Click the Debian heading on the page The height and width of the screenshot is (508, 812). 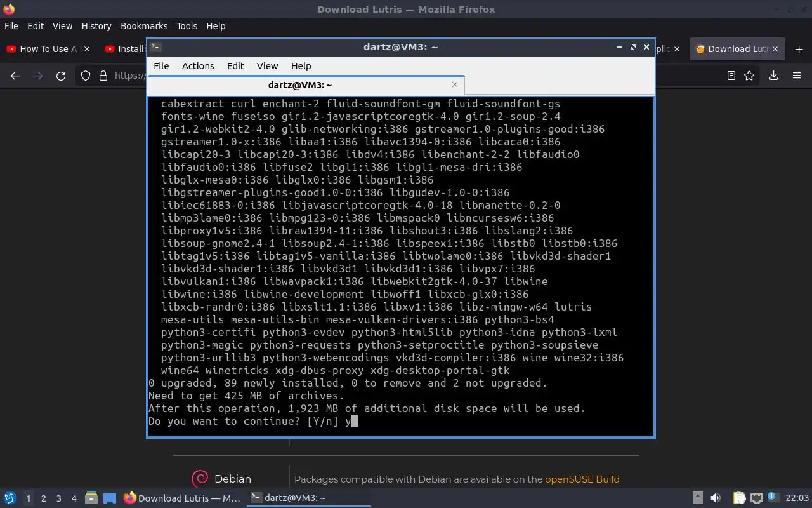(x=233, y=479)
